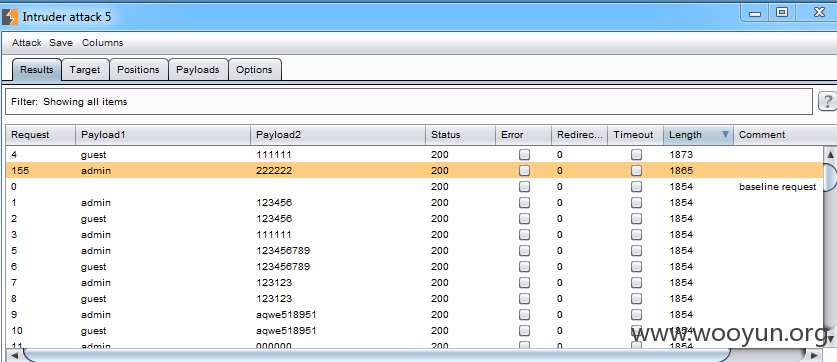Screen dimensions: 837x362
Task: Sort by the Payload1 column header
Action: [163, 135]
